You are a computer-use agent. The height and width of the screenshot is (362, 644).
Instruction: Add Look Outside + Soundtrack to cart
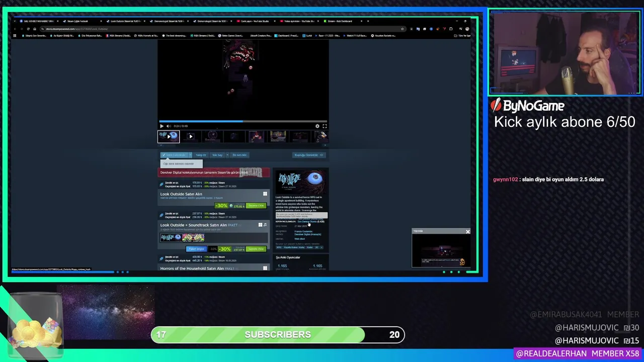pyautogui.click(x=256, y=249)
